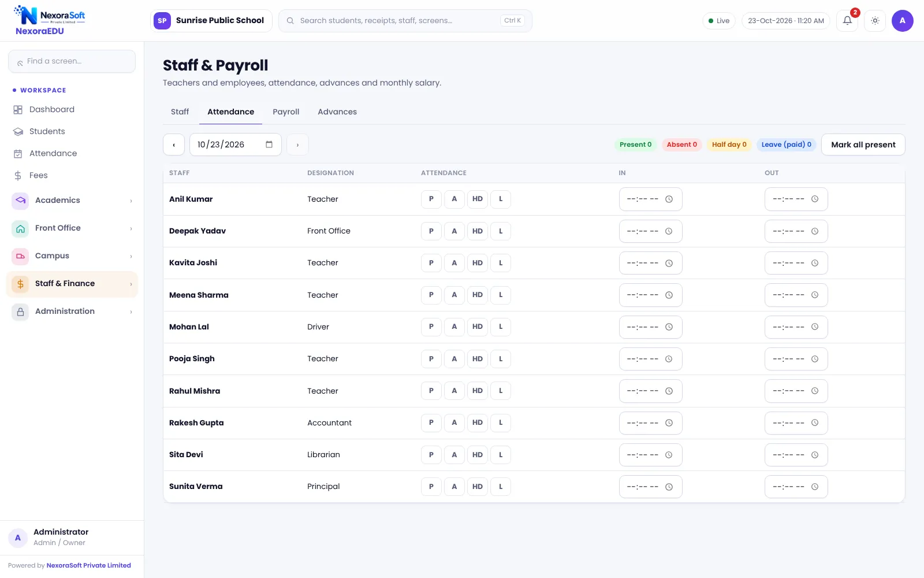
Task: Click the Administration lock icon
Action: point(20,312)
